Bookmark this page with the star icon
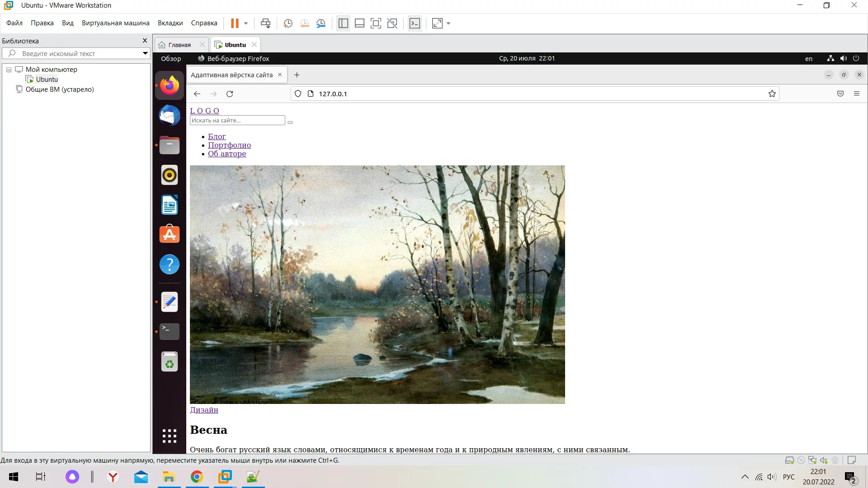This screenshot has width=868, height=488. (x=772, y=94)
